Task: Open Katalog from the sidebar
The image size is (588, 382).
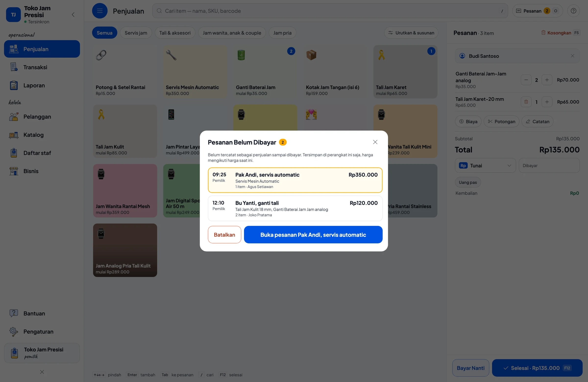Action: coord(42,135)
